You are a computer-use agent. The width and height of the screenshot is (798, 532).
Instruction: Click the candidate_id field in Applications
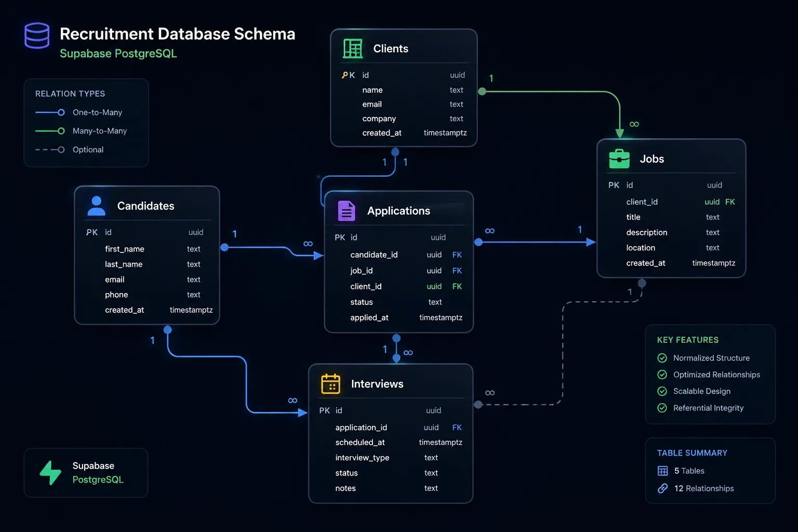coord(374,255)
